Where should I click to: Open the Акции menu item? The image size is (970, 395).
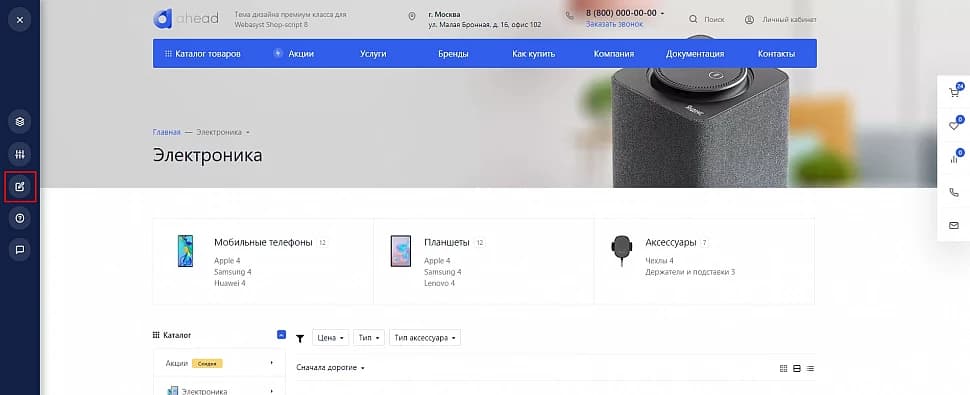coord(294,54)
